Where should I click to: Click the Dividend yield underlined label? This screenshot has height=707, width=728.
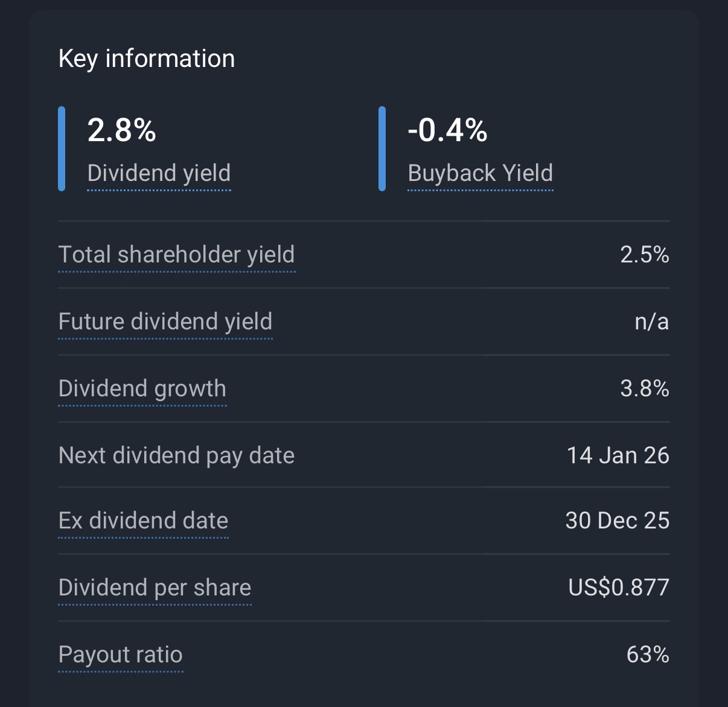[x=159, y=174]
